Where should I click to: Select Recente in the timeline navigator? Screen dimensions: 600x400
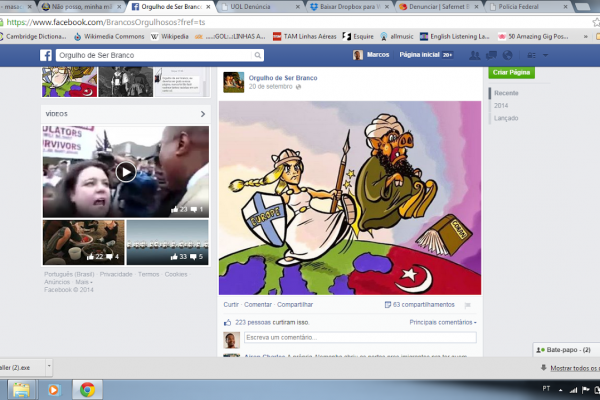[506, 93]
